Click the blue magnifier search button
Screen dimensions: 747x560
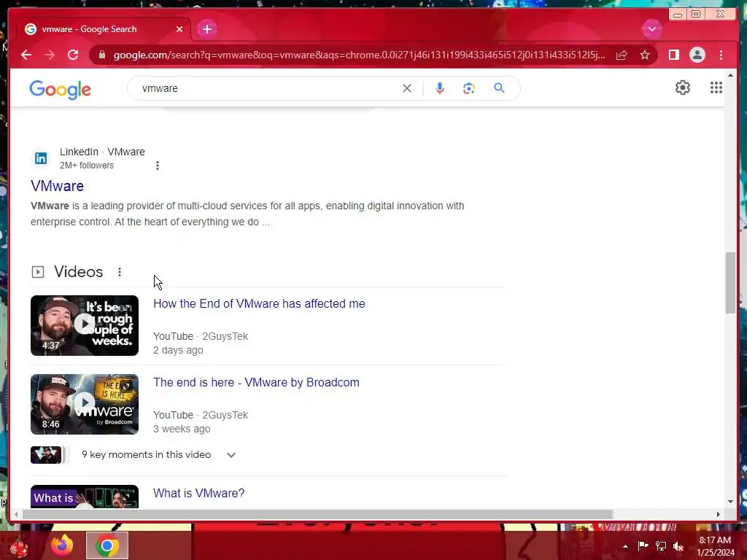499,88
